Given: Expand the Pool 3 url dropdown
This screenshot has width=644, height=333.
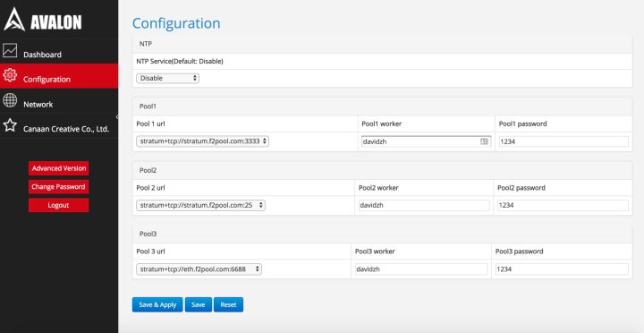Looking at the screenshot, I should (x=199, y=269).
